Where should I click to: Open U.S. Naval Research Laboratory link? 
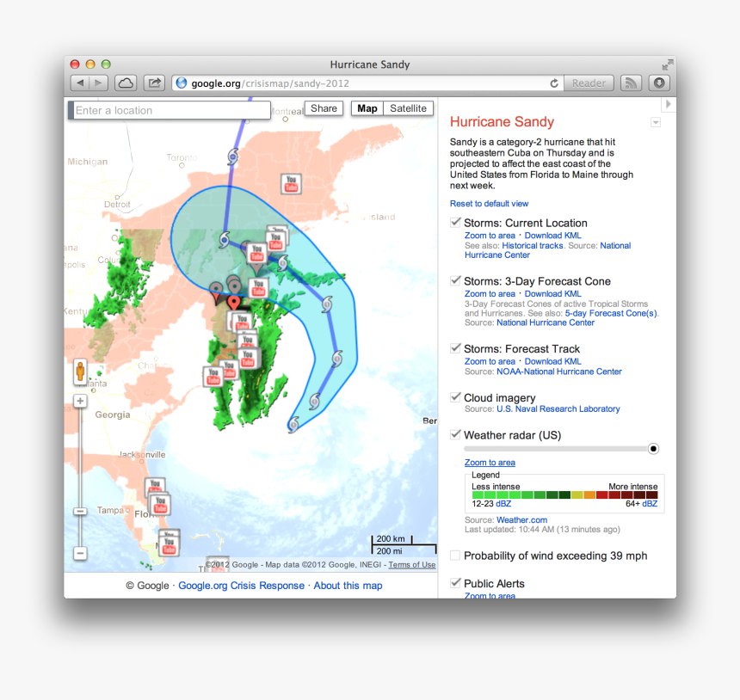[x=558, y=408]
